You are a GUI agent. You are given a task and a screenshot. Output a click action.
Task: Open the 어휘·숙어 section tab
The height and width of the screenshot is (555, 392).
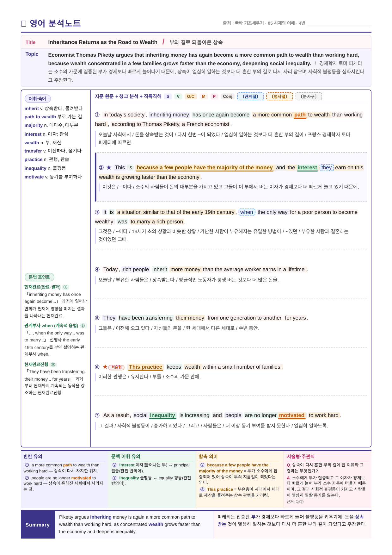coord(38,99)
